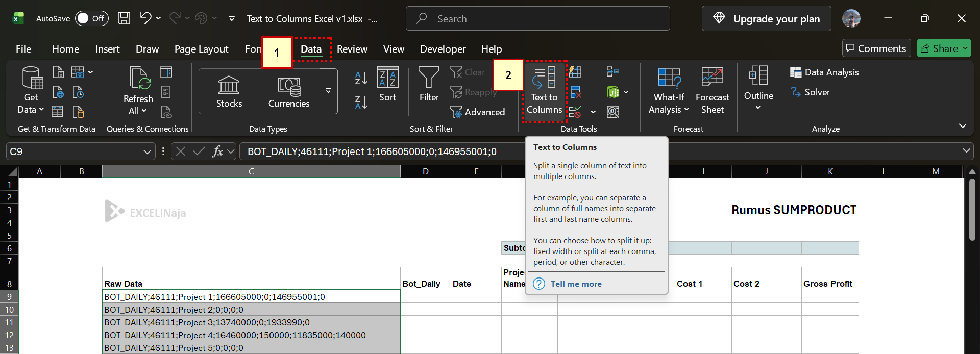
Task: Open the Data tab
Action: point(311,49)
